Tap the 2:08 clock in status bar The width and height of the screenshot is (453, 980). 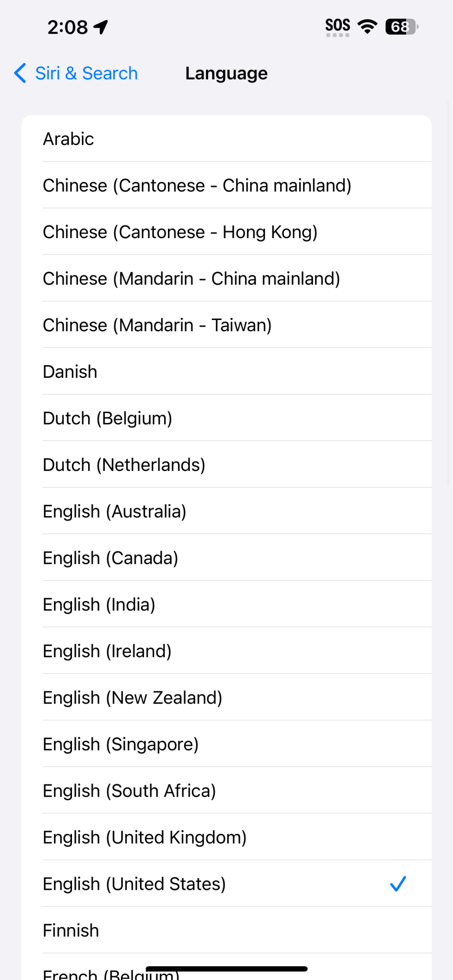click(68, 27)
